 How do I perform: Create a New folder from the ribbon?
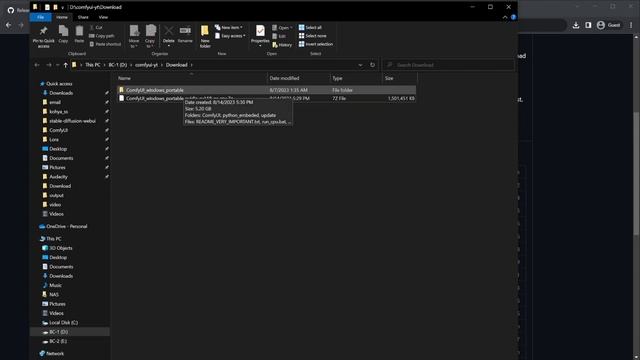[205, 37]
